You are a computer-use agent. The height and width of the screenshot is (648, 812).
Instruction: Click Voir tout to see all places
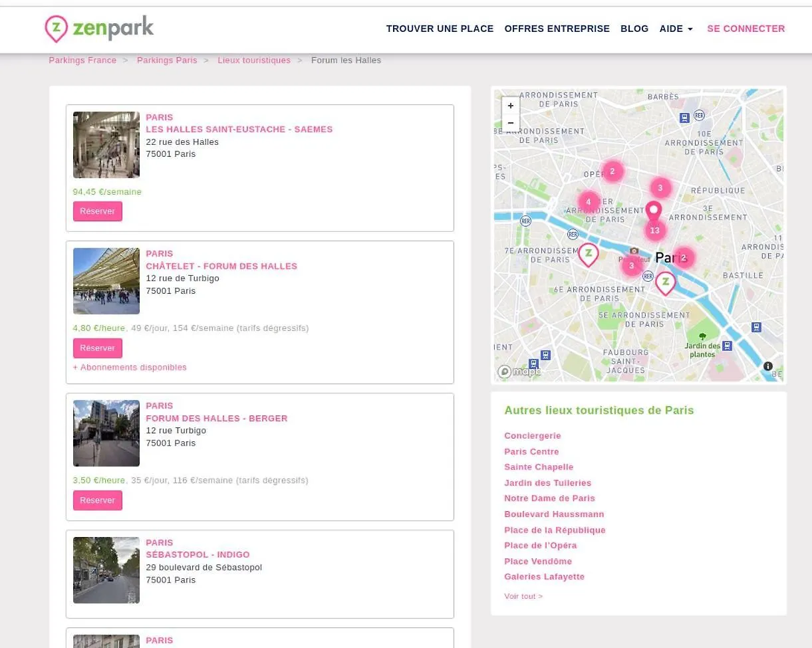(x=523, y=596)
